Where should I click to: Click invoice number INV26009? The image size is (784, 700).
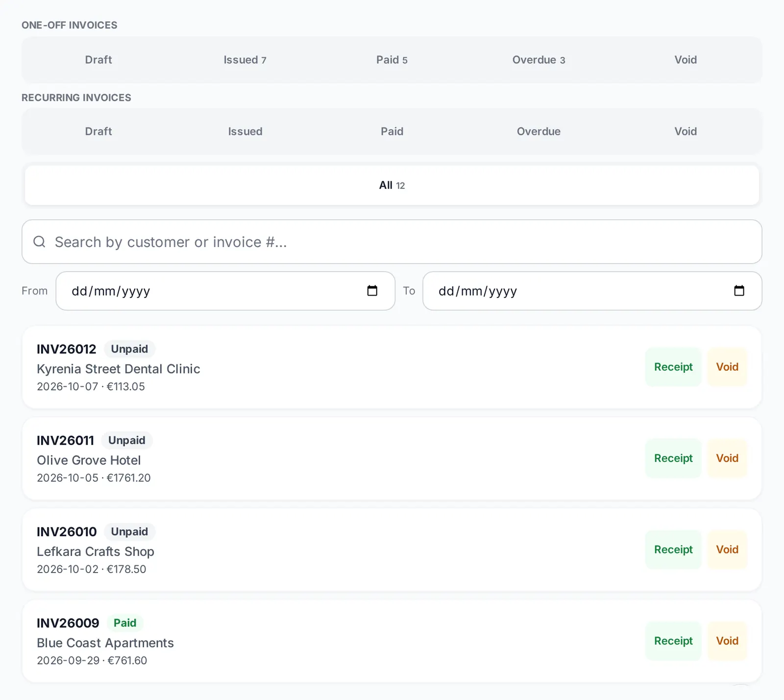coord(68,623)
